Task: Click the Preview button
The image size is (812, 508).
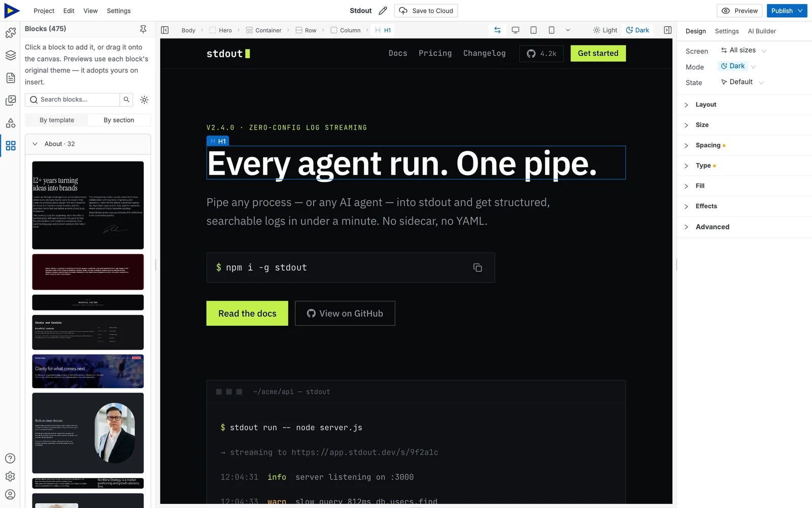Action: [x=740, y=11]
